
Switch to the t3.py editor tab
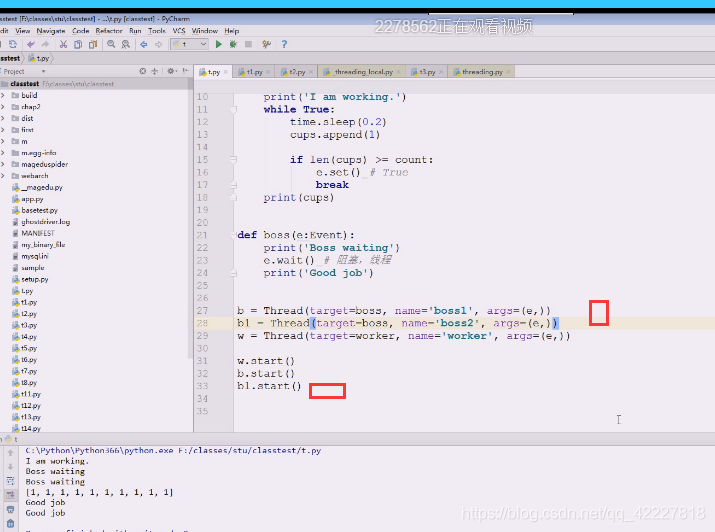[x=427, y=72]
